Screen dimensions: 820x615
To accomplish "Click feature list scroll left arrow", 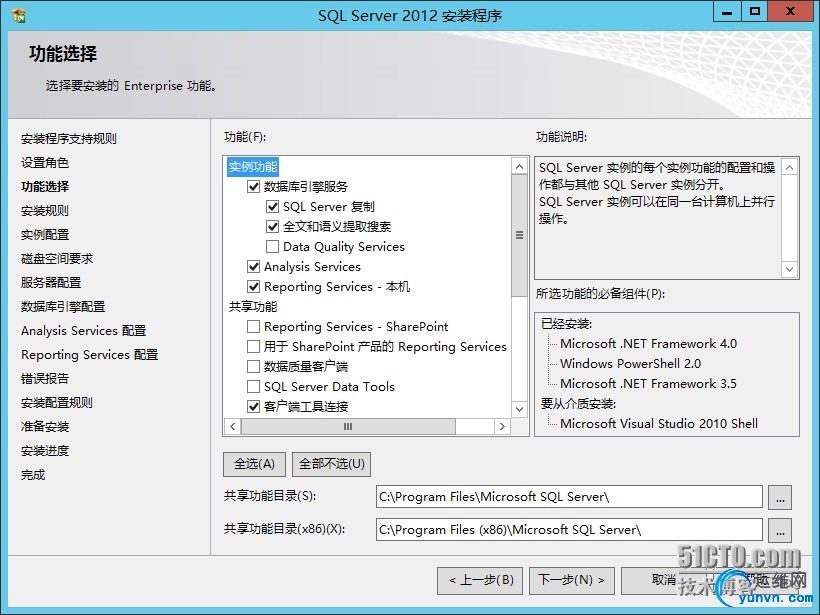I will point(233,426).
